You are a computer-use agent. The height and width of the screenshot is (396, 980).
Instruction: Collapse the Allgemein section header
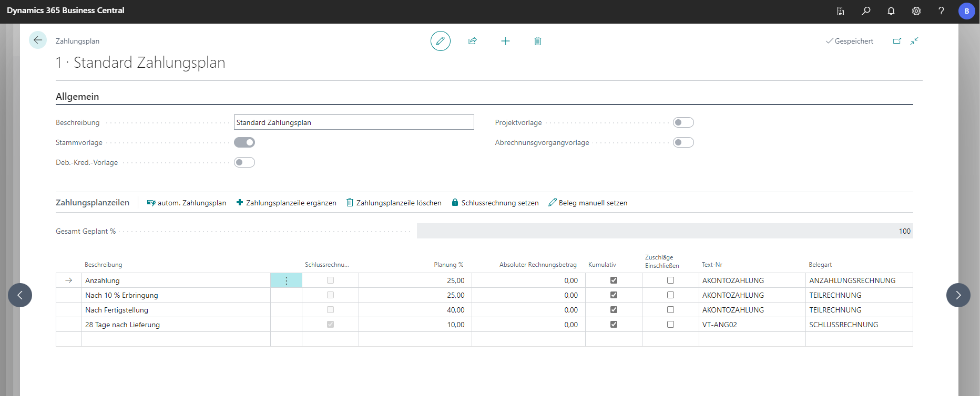pos(77,97)
